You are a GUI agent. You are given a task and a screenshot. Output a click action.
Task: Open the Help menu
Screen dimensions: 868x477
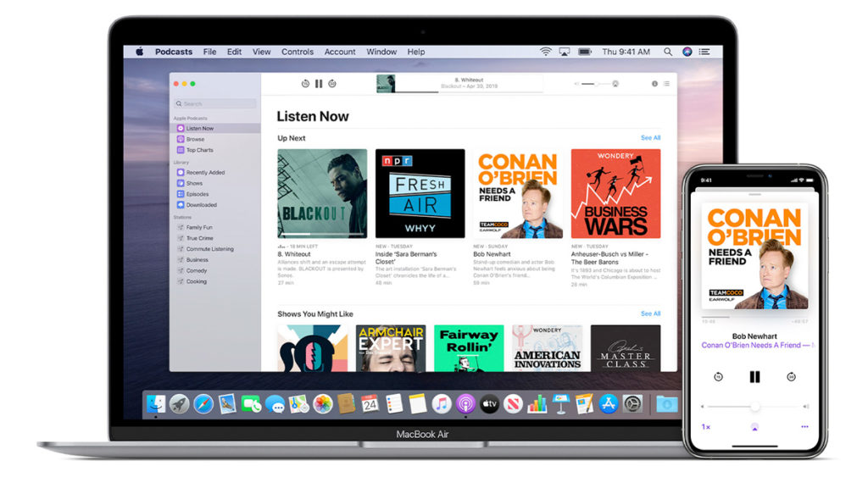(416, 52)
